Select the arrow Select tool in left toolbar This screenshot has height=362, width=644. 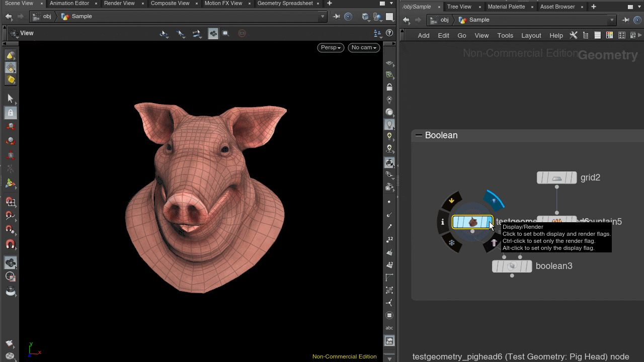point(11,99)
